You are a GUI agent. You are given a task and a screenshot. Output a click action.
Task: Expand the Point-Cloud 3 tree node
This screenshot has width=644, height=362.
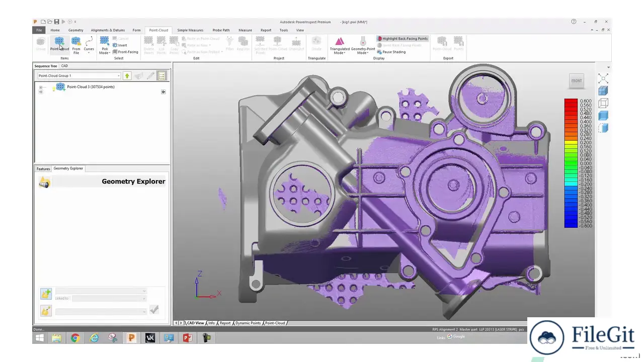tap(41, 87)
